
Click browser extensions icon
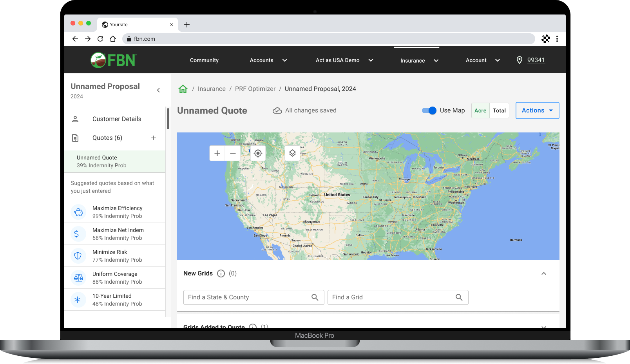(546, 39)
